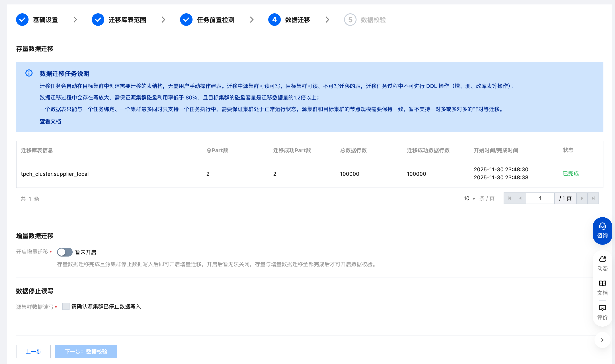Viewport: 615px width, 364px height.
Task: Click the 评价 feedback comment icon
Action: tap(602, 312)
